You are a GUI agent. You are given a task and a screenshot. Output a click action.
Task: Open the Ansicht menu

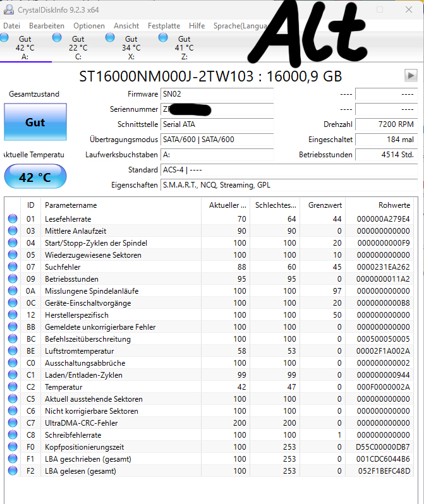pos(126,26)
